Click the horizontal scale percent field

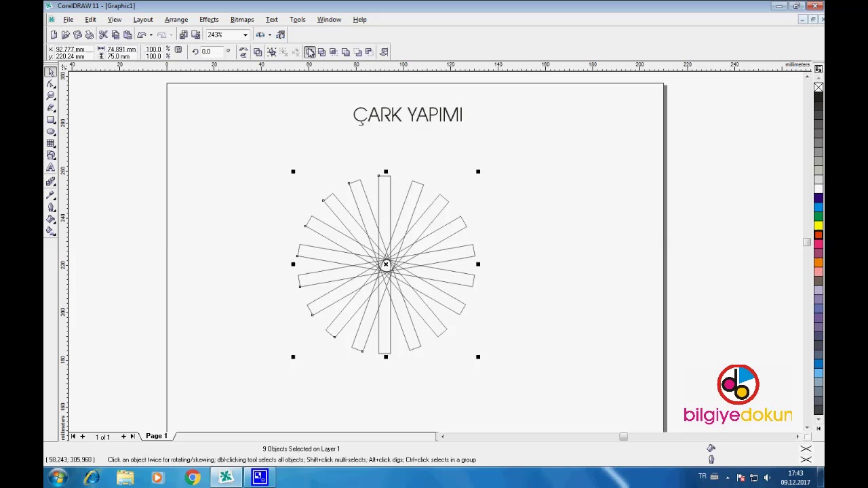pos(153,49)
